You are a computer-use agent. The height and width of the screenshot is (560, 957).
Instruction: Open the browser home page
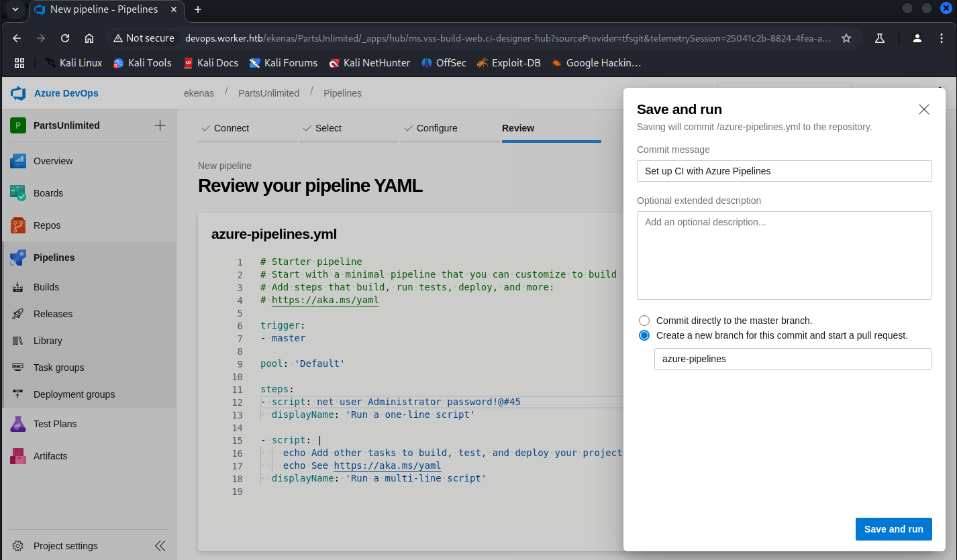pos(89,38)
